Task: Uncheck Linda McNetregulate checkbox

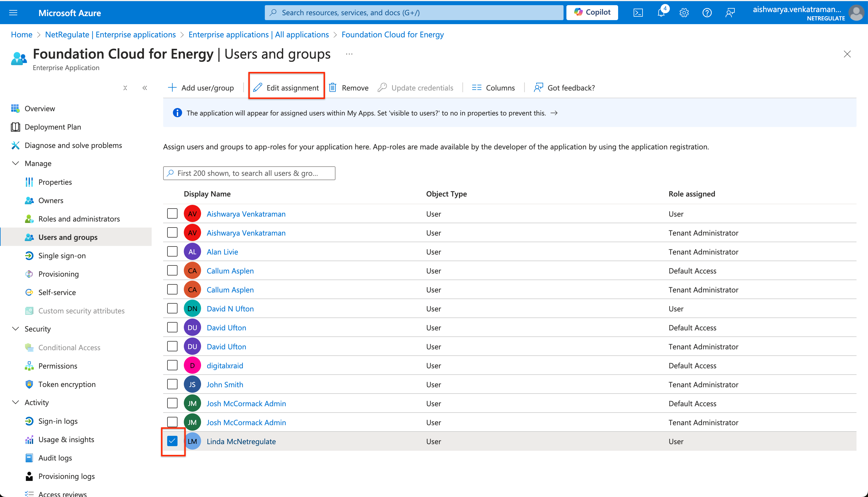Action: (172, 441)
